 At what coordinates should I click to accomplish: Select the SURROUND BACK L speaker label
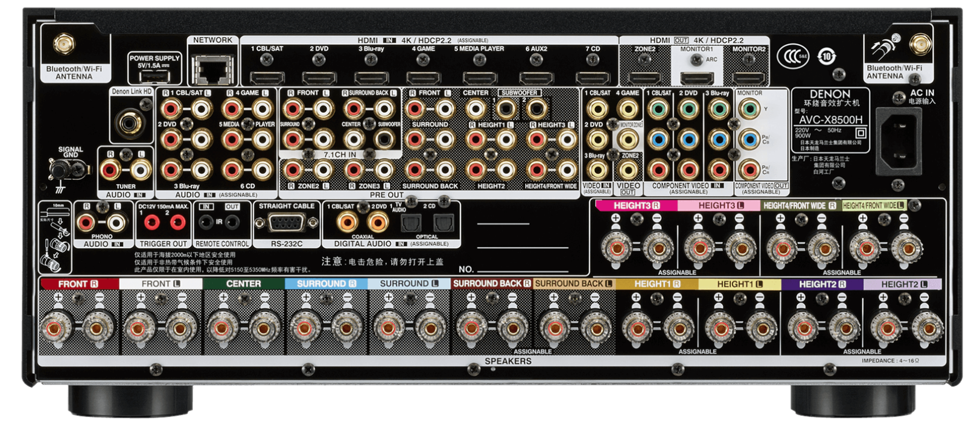point(574,284)
